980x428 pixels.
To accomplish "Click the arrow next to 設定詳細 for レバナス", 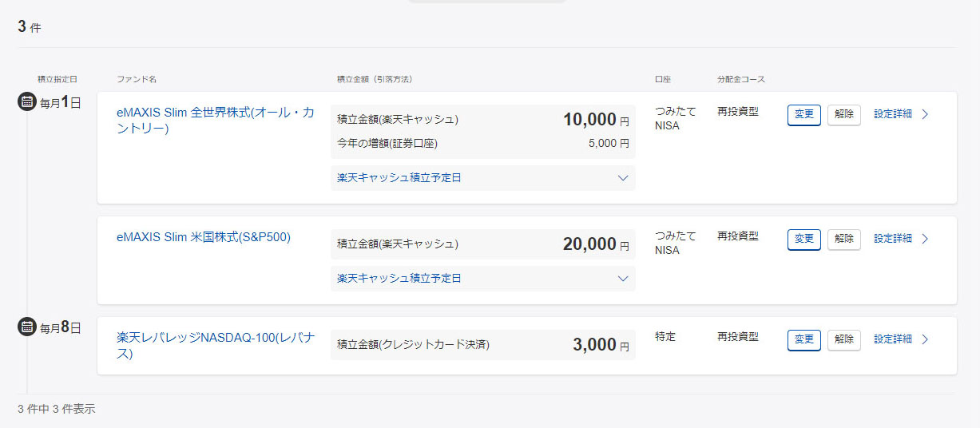I will point(925,339).
